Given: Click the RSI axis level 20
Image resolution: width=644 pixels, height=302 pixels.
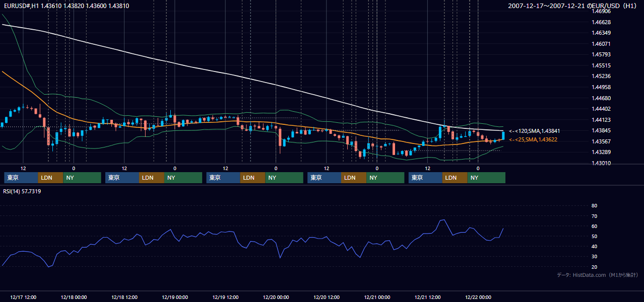Looking at the screenshot, I should click(x=594, y=267).
